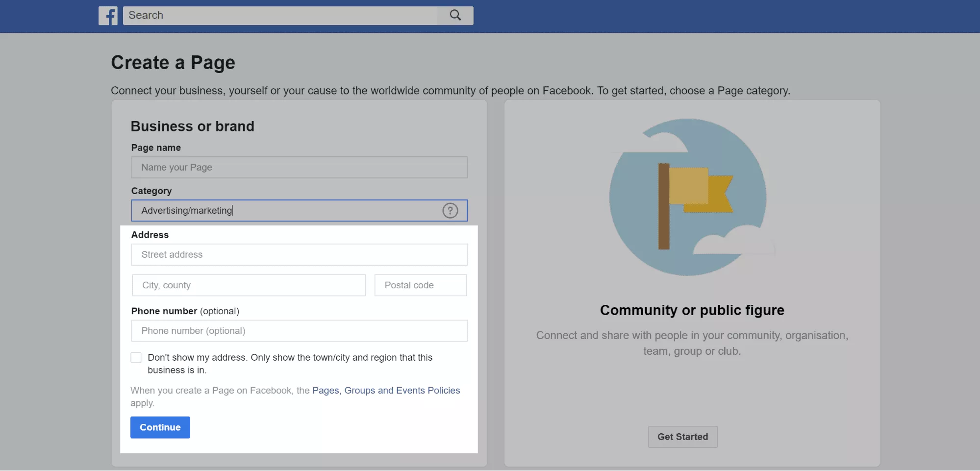The height and width of the screenshot is (471, 980).
Task: Click the Create a Page title
Action: coord(173,63)
